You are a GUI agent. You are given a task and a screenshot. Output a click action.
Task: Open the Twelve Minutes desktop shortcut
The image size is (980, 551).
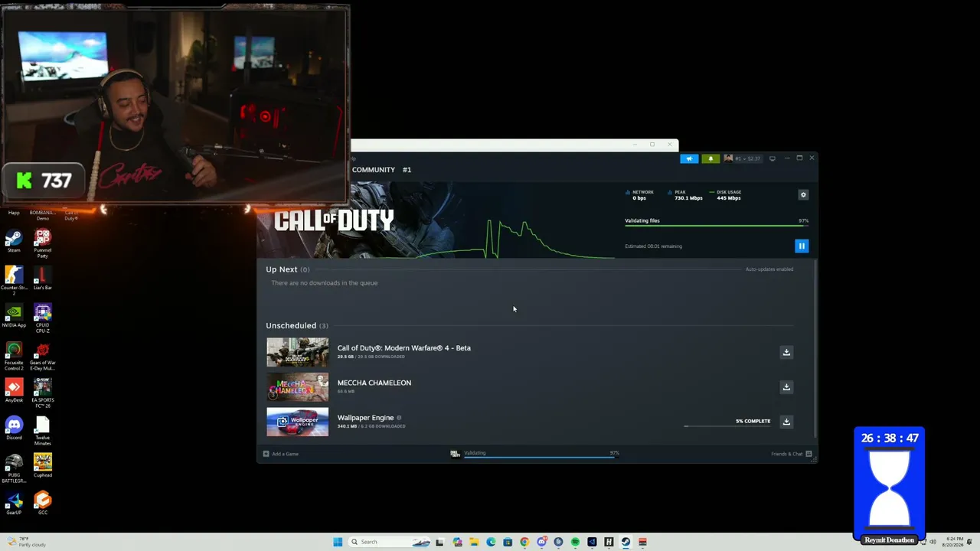(x=42, y=431)
